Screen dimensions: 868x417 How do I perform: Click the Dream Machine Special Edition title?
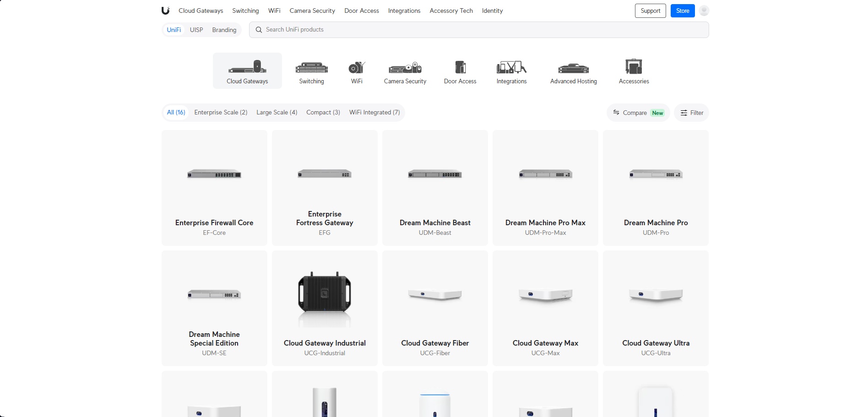pyautogui.click(x=214, y=339)
